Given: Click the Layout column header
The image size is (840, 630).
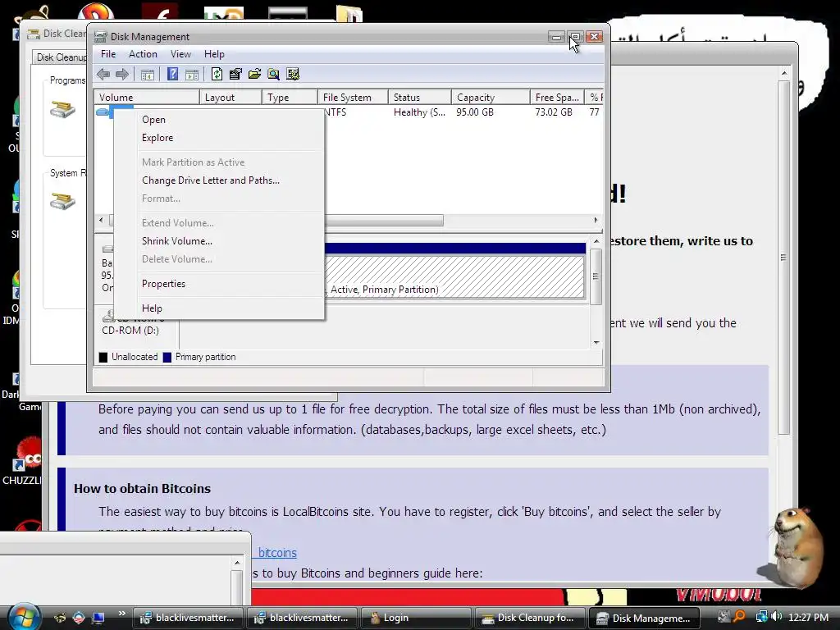Looking at the screenshot, I should point(231,97).
